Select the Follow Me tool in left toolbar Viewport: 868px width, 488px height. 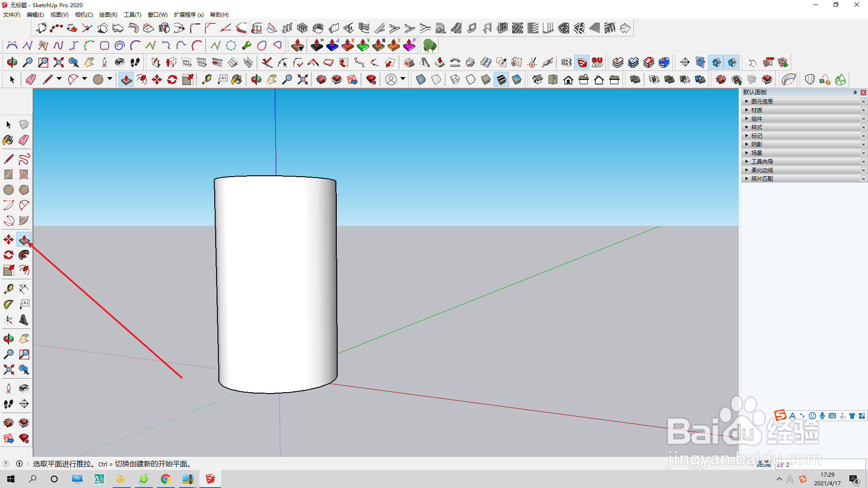tap(24, 255)
